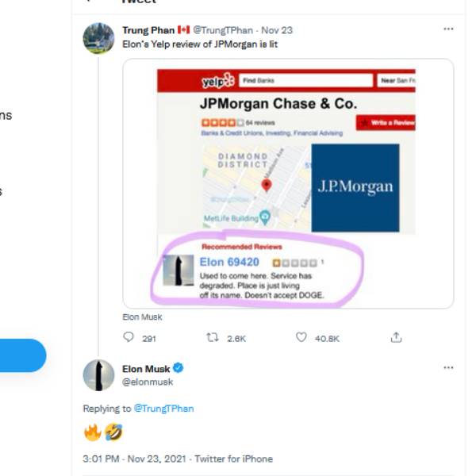Click the reply comment icon
476x476 pixels.
[129, 337]
